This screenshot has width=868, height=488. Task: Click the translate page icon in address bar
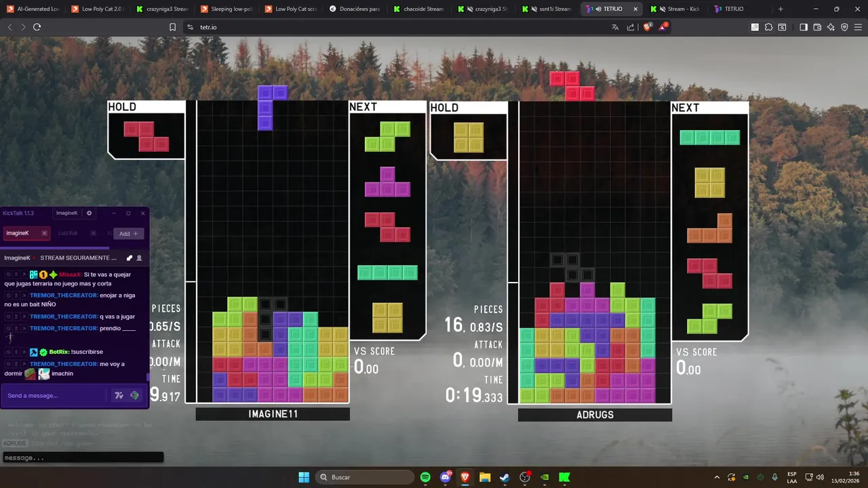pyautogui.click(x=615, y=27)
